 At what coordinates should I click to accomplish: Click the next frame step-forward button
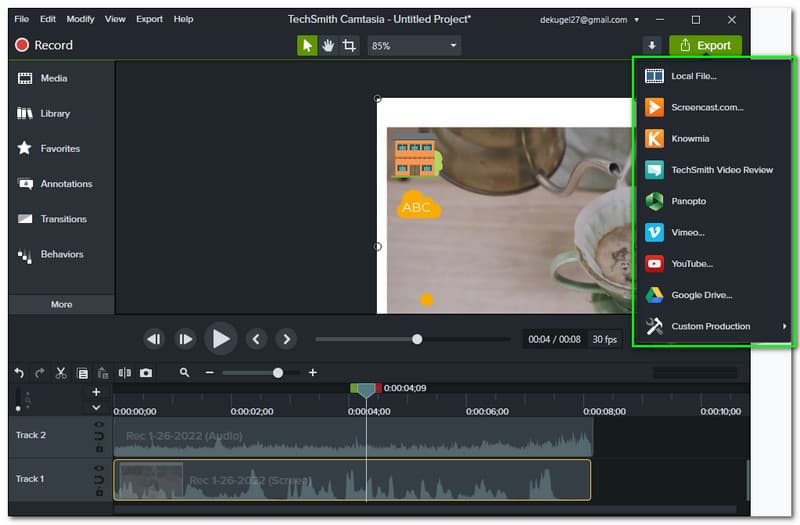(x=185, y=339)
